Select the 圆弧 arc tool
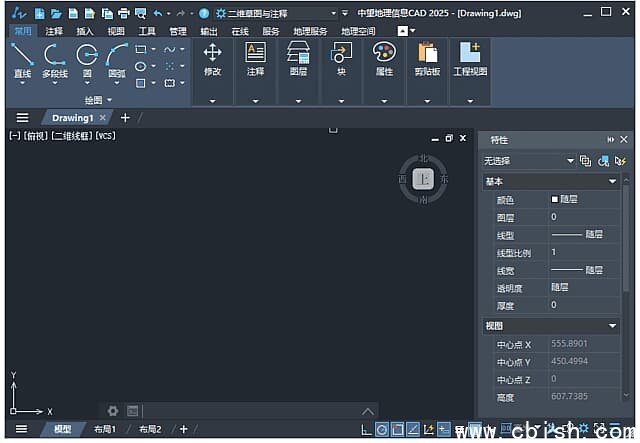The width and height of the screenshot is (640, 443). 117,60
